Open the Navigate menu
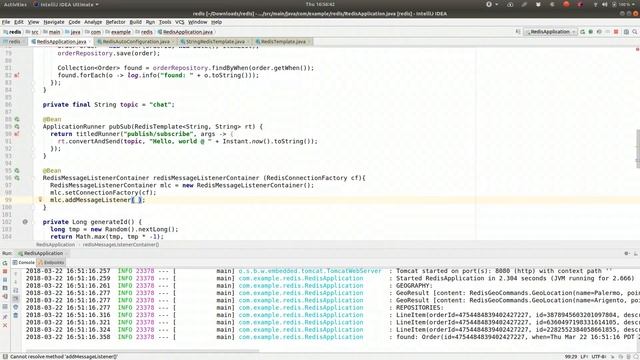The image size is (640, 360). [x=54, y=22]
